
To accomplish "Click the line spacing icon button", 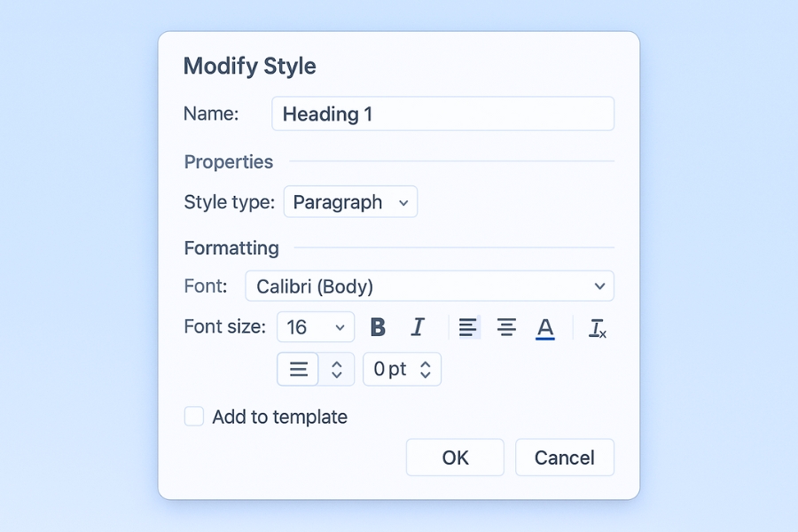I will (x=299, y=369).
